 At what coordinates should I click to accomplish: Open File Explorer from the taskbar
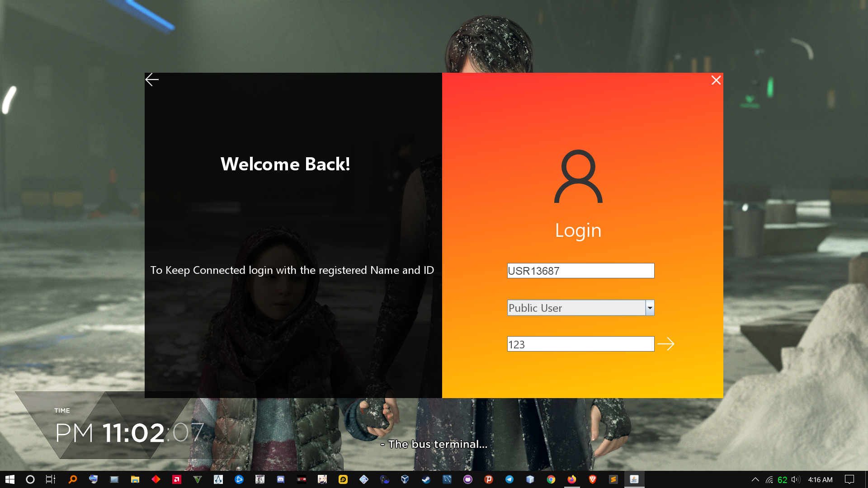[x=135, y=479]
